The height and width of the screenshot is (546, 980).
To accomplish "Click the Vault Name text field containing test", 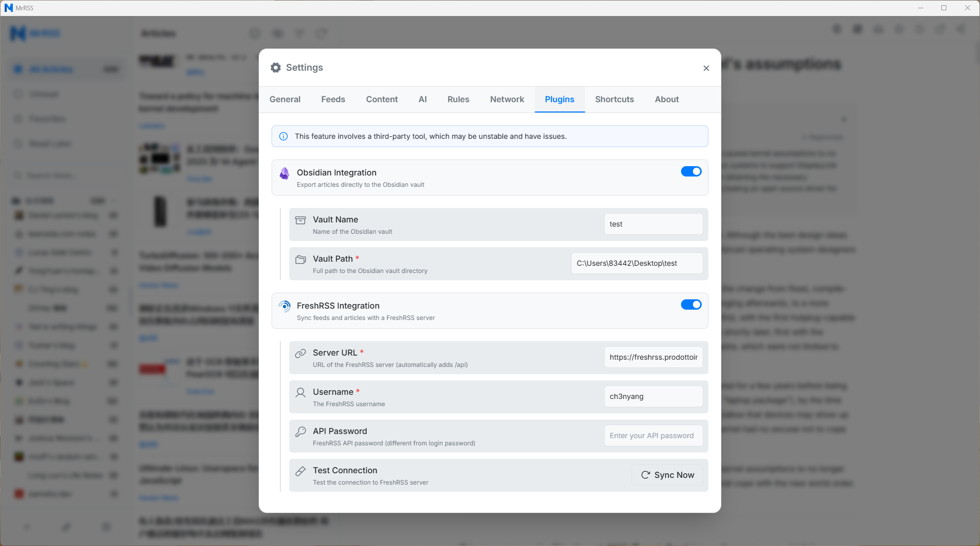I will [x=653, y=223].
